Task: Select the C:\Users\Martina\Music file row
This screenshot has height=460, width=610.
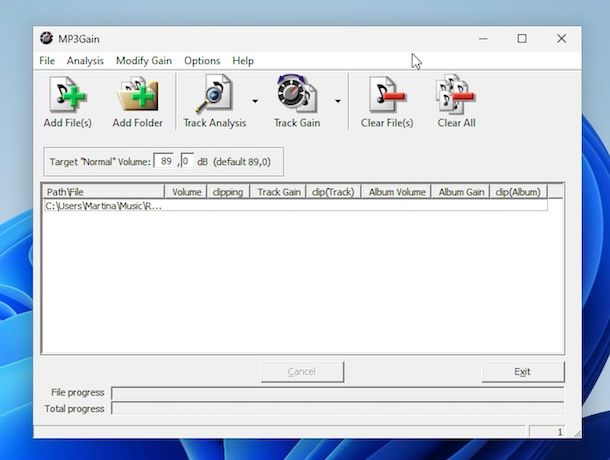Action: [295, 206]
